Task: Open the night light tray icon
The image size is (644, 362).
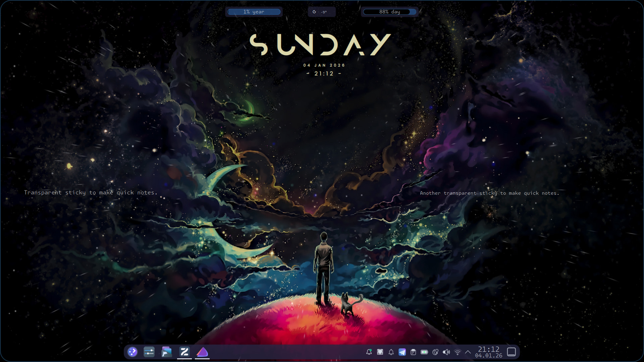Action: tap(435, 352)
